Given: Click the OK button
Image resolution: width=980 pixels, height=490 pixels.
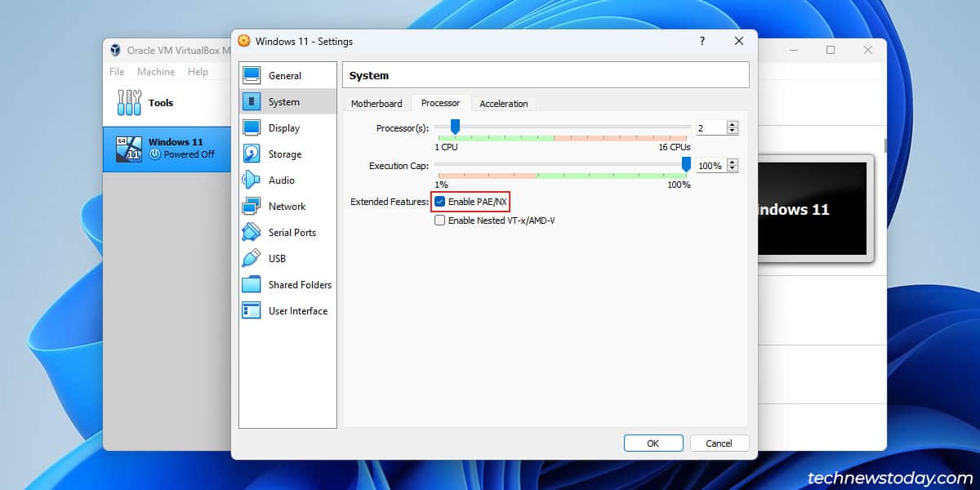Looking at the screenshot, I should tap(653, 443).
